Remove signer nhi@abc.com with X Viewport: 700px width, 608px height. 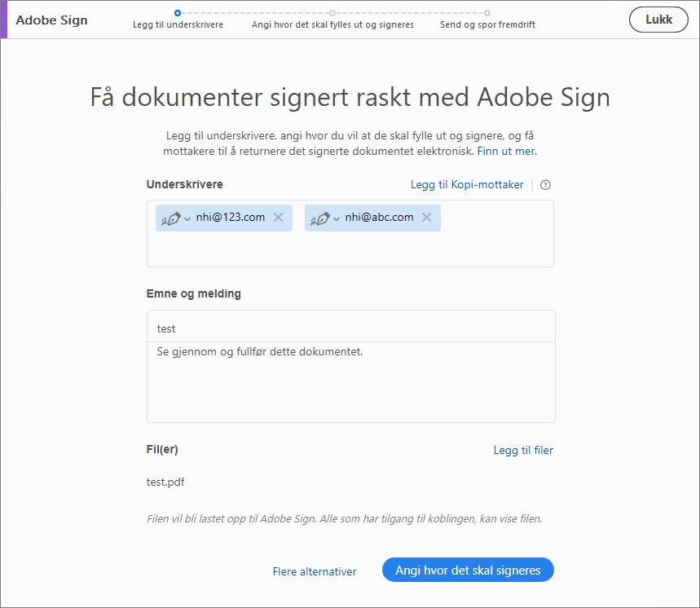[426, 218]
